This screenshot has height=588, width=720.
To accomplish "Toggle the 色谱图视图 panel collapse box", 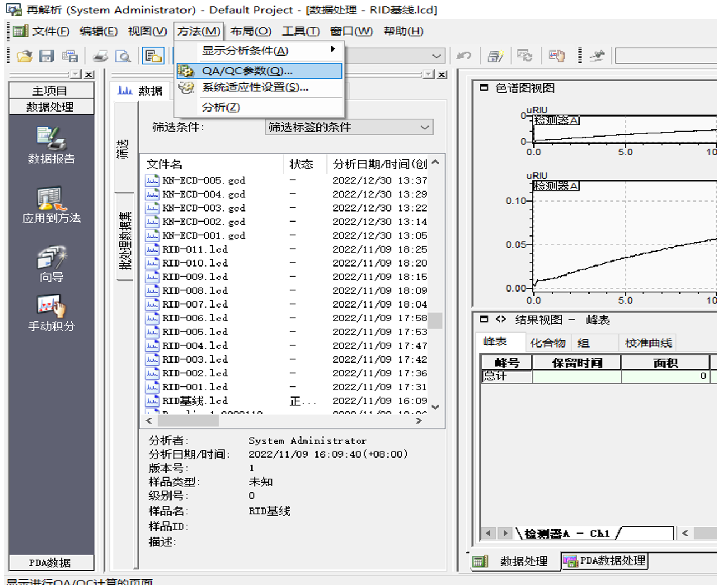I will [484, 88].
